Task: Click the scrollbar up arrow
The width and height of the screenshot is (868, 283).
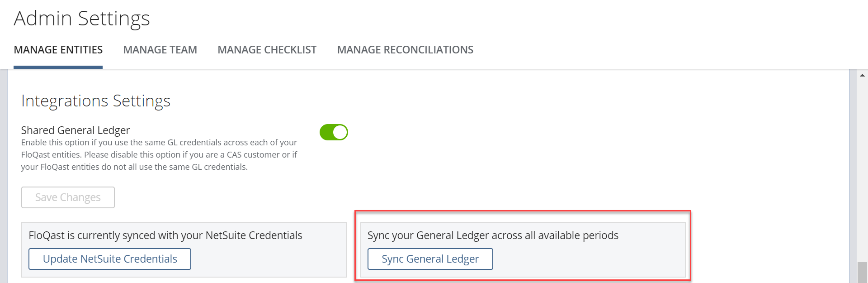Action: (862, 75)
